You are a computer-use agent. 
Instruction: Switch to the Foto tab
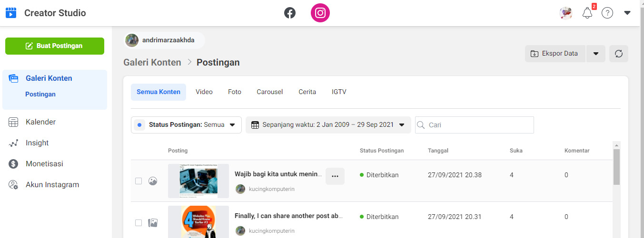click(x=235, y=92)
